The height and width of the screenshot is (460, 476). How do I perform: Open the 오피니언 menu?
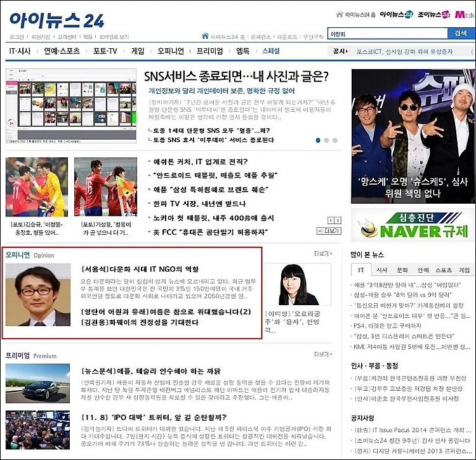[x=171, y=51]
